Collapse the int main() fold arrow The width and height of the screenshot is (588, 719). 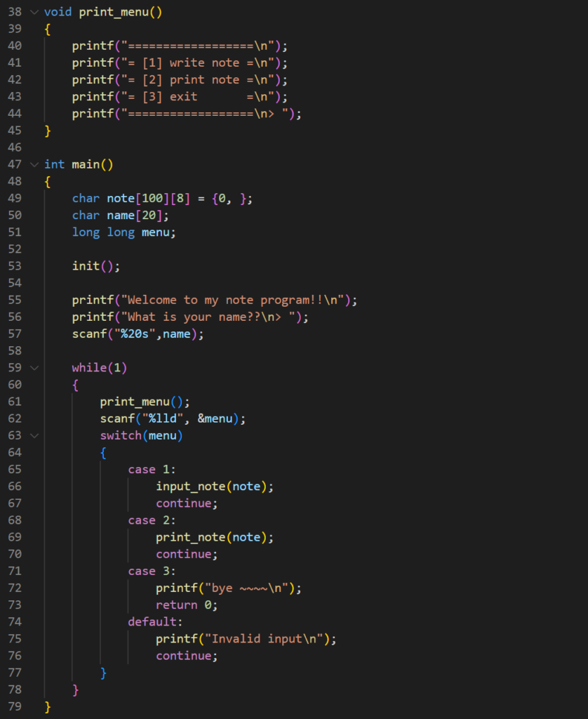coord(34,164)
